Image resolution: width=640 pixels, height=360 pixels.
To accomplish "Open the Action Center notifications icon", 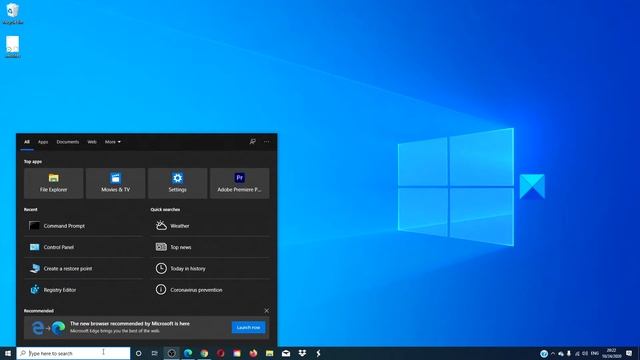I will point(629,353).
